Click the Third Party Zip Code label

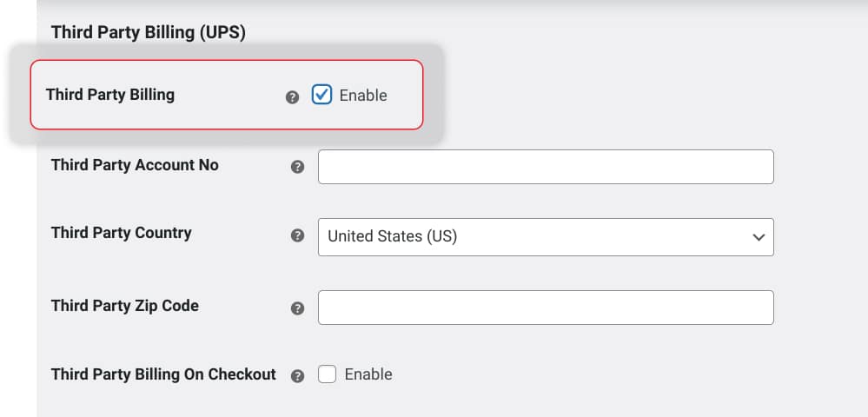pyautogui.click(x=125, y=306)
